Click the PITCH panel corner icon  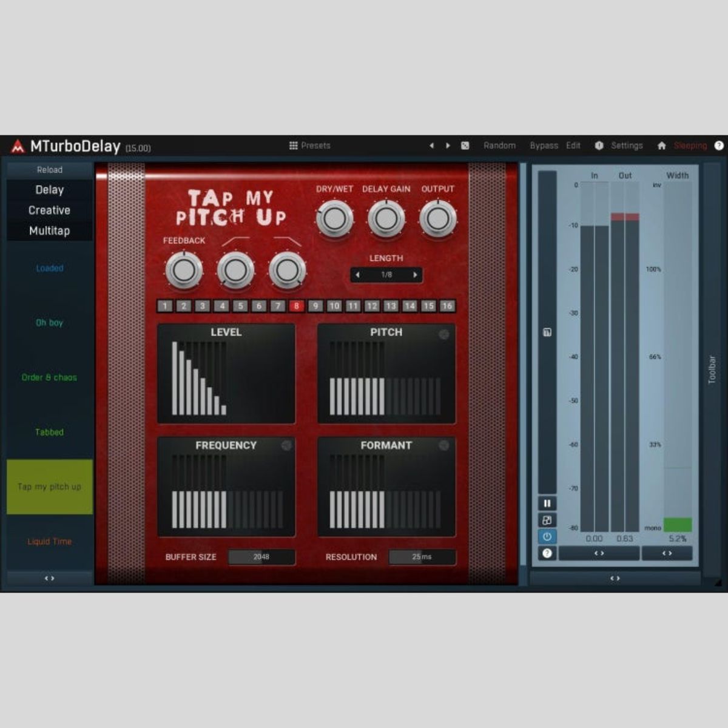[444, 334]
